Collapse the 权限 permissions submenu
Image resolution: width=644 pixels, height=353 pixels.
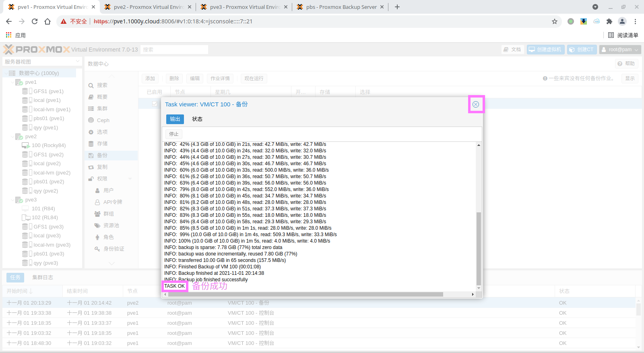tap(130, 179)
